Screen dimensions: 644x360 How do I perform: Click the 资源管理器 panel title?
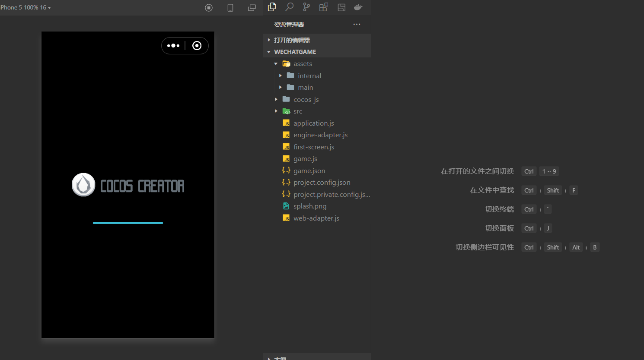[289, 25]
